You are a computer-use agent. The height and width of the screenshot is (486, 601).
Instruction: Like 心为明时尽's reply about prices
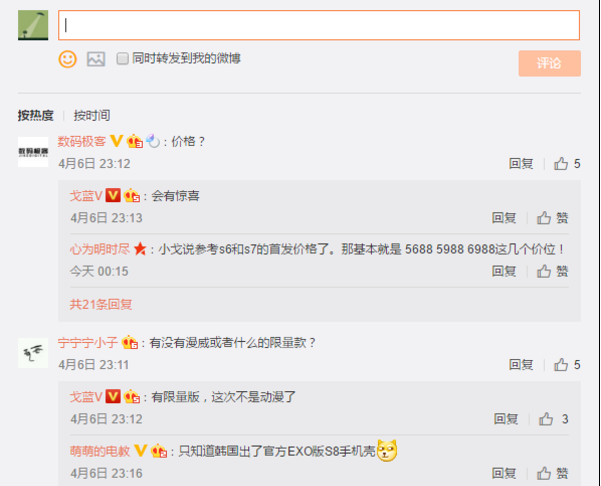(552, 271)
